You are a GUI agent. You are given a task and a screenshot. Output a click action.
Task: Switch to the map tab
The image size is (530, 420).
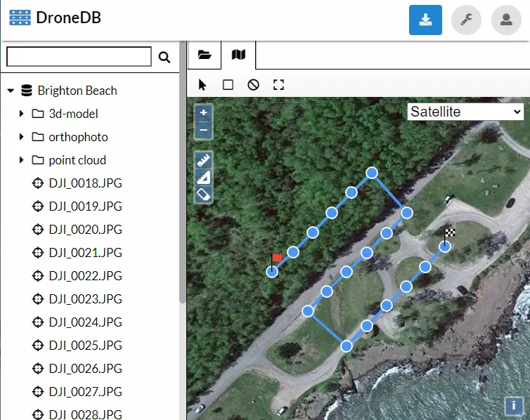pos(238,55)
